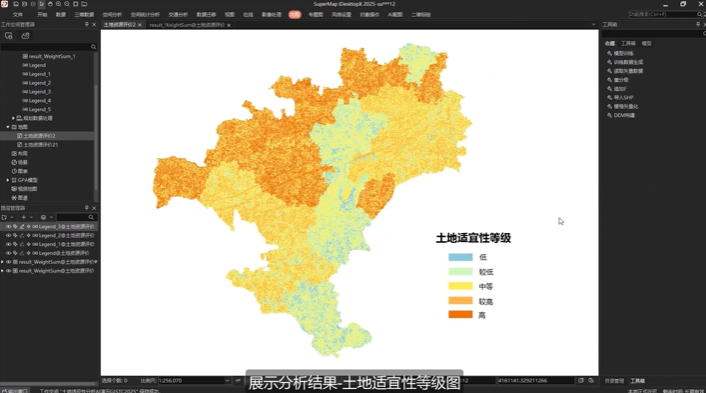Open the folder icon in quick toolbar

84,4
